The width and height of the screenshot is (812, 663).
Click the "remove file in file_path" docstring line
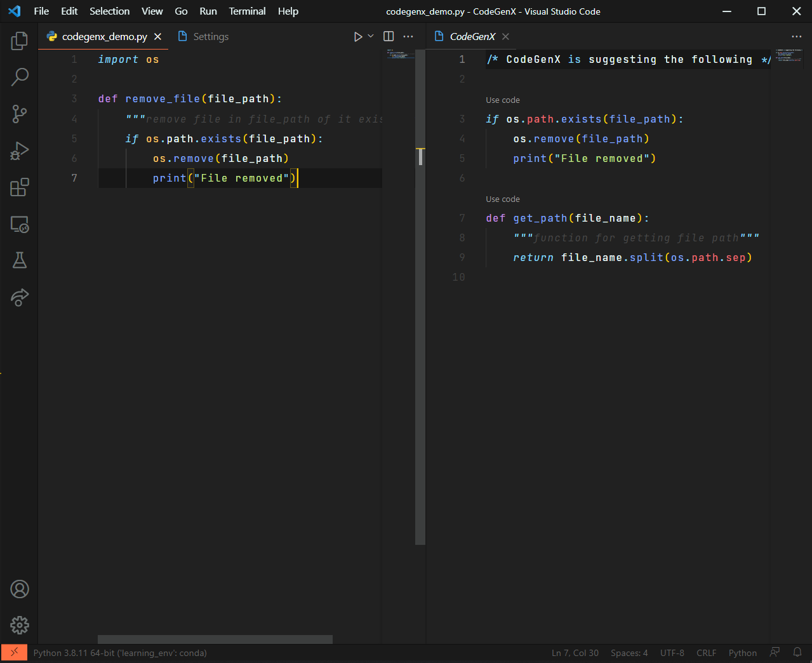pyautogui.click(x=254, y=119)
